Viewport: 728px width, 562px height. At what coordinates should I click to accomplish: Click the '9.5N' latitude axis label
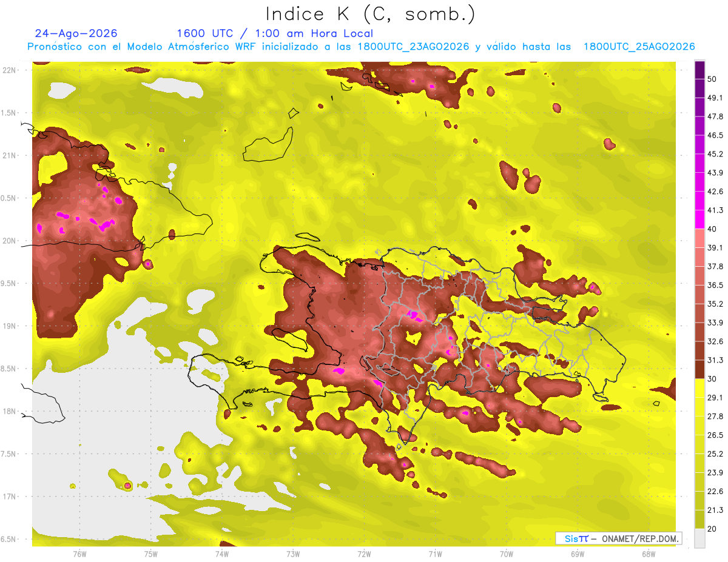pos(8,284)
